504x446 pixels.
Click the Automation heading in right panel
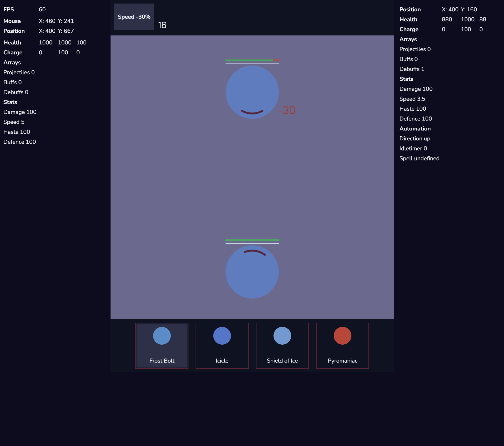point(415,129)
